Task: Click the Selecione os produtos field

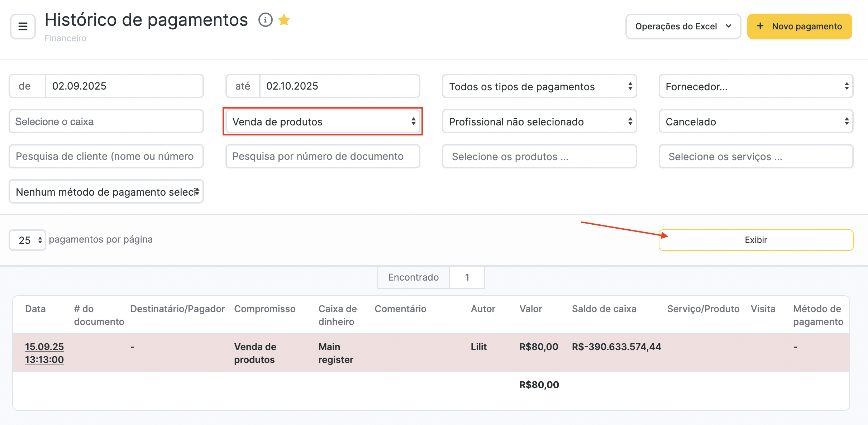Action: [539, 156]
